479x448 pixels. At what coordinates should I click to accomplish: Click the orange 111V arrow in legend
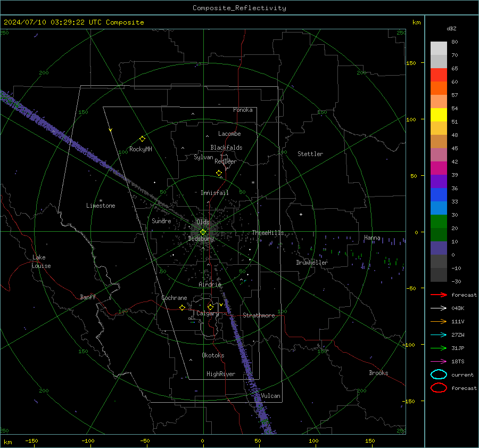439,321
